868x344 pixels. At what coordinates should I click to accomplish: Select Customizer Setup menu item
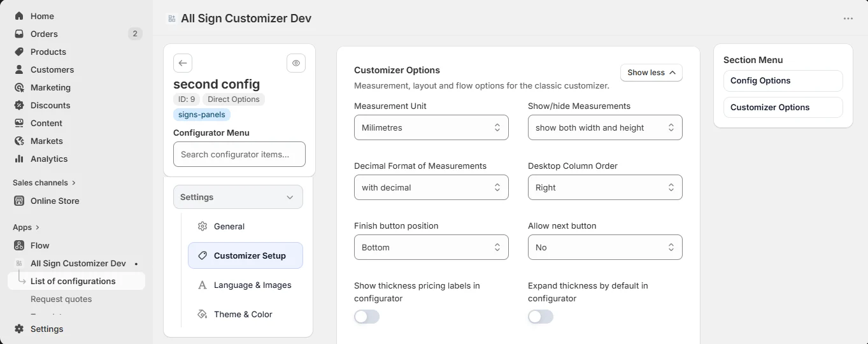pos(245,255)
